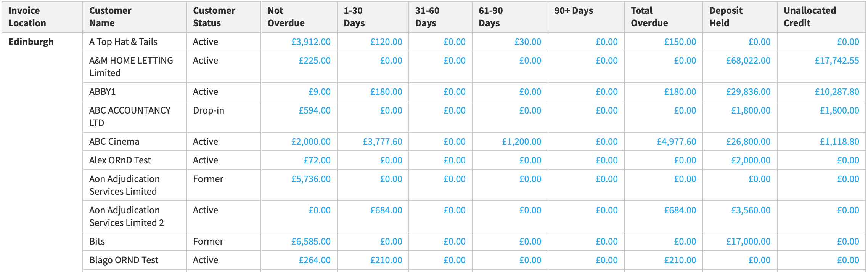Open Bits deposit held £17,000.00
Screen dimensions: 868x272
tap(748, 242)
